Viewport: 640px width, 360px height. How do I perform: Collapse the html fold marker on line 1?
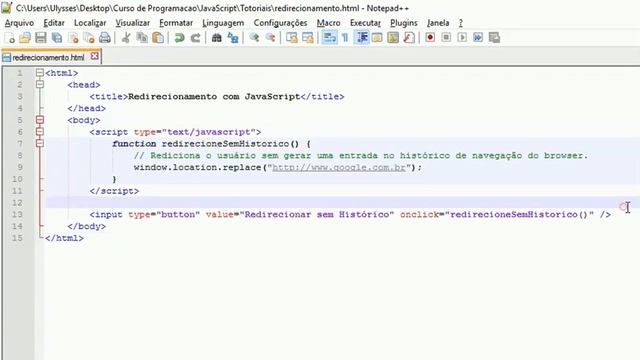pos(40,73)
